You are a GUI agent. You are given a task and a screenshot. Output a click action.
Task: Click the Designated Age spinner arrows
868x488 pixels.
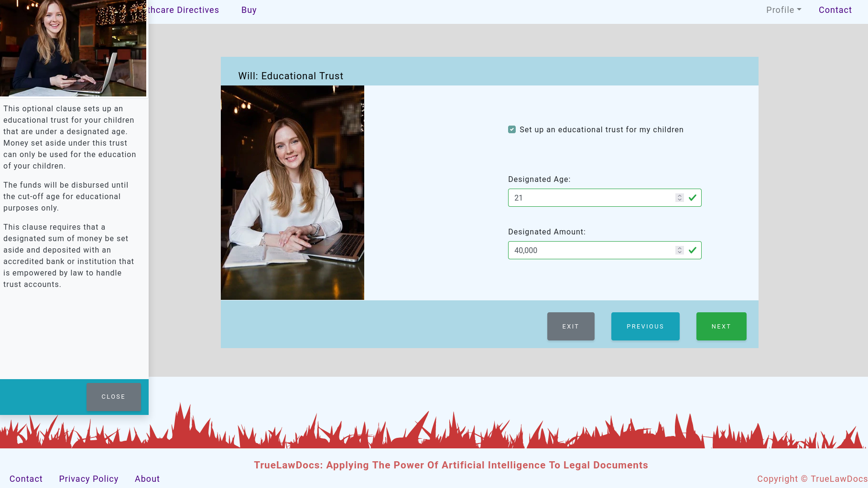coord(680,198)
